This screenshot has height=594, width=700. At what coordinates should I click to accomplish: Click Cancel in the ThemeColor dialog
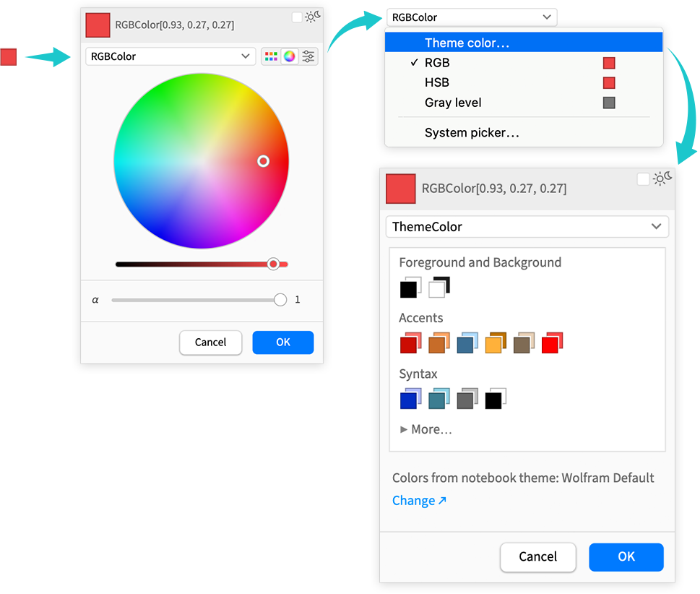538,556
